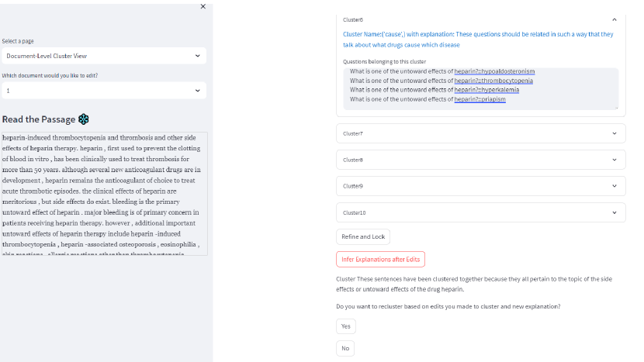Viewport: 644px width, 362px height.
Task: Click inside the passage text box
Action: click(104, 194)
